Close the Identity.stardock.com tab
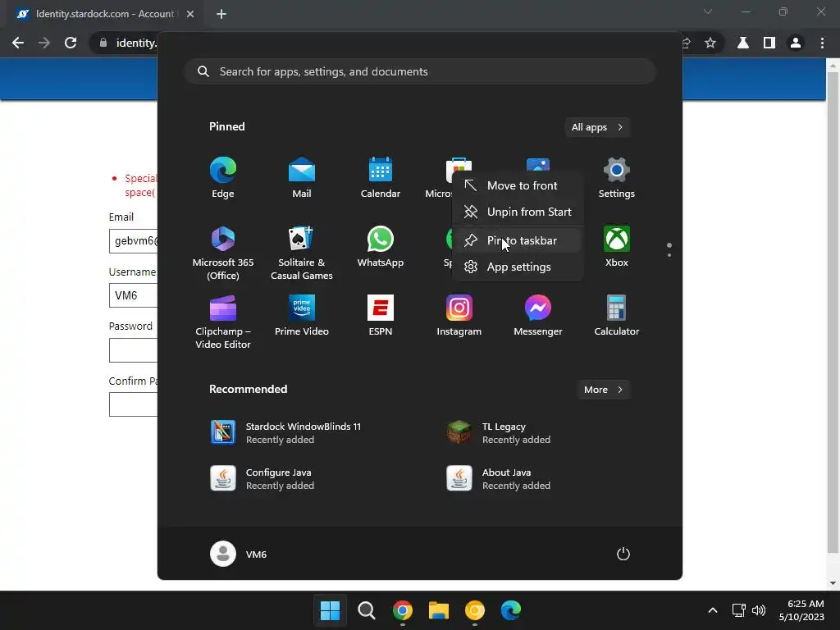The width and height of the screenshot is (840, 630). (190, 14)
